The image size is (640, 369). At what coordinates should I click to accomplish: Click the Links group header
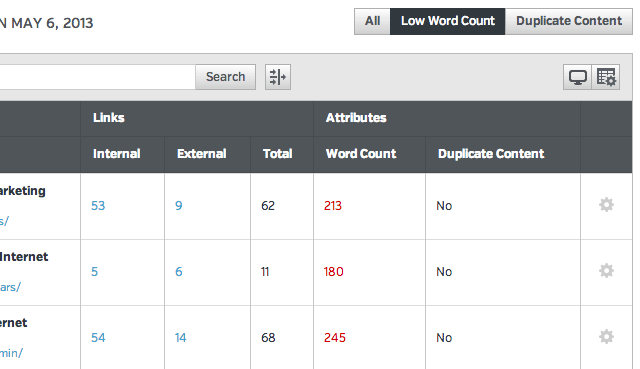click(x=109, y=118)
